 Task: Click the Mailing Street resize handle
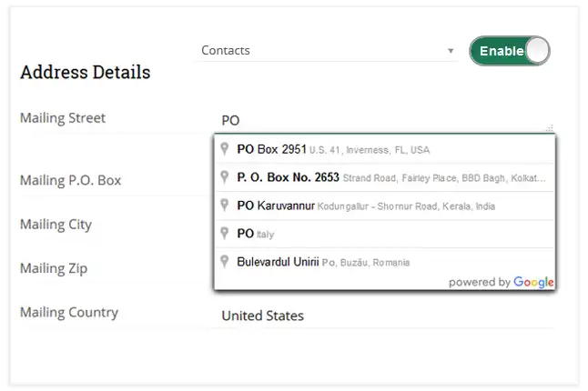(550, 128)
